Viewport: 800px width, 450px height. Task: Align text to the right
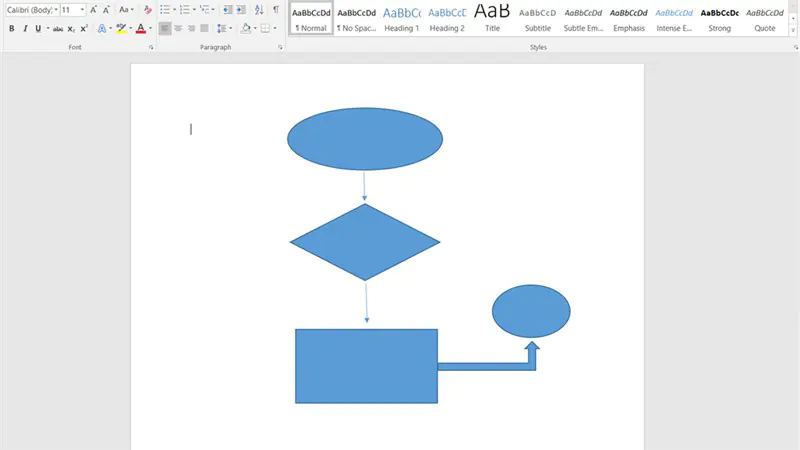[x=191, y=29]
